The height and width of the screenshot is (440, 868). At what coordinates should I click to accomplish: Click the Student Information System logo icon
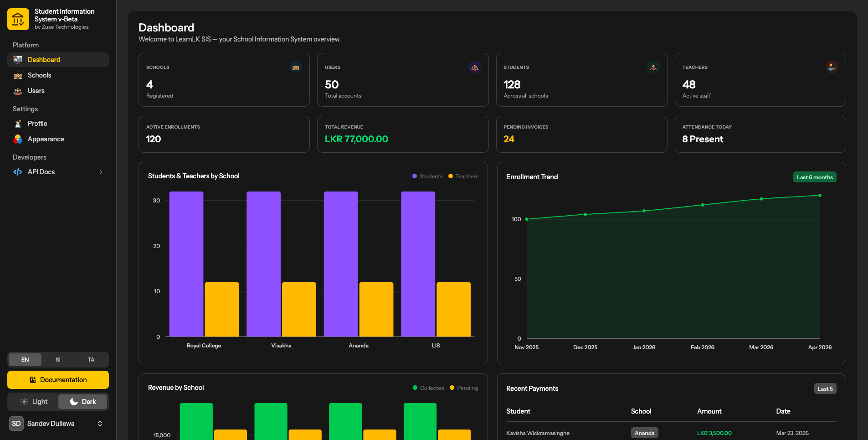[18, 19]
